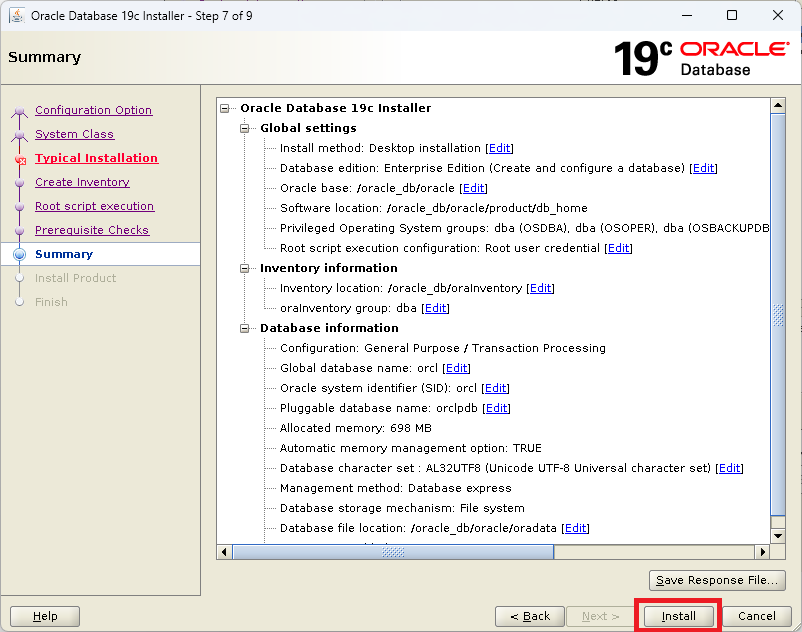
Task: Edit the Pluggable database name
Action: [497, 408]
